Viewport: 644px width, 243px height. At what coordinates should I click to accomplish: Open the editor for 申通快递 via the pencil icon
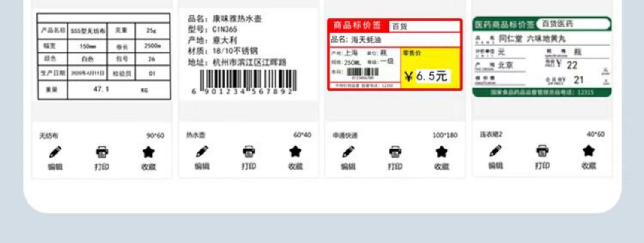348,152
